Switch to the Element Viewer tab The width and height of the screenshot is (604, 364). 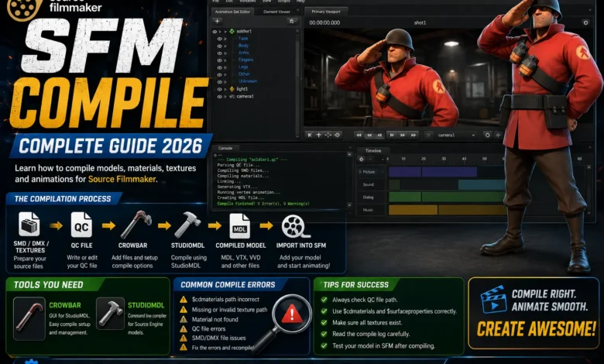tap(276, 12)
